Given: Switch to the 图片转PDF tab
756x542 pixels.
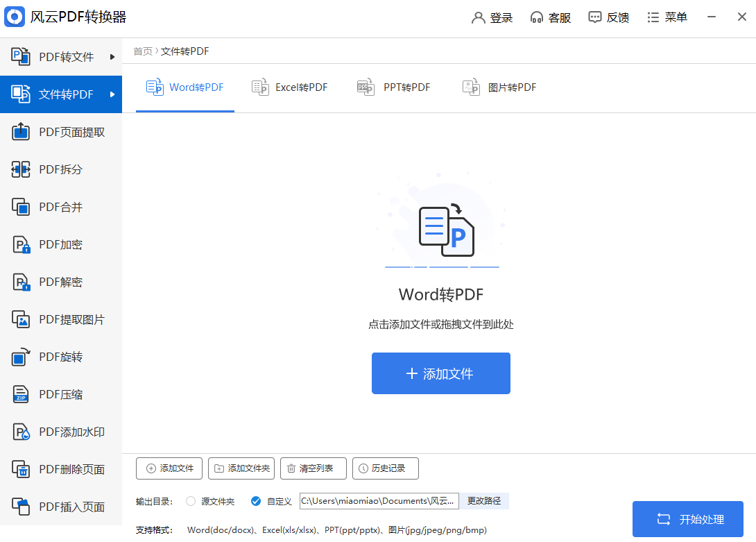Looking at the screenshot, I should 499,87.
